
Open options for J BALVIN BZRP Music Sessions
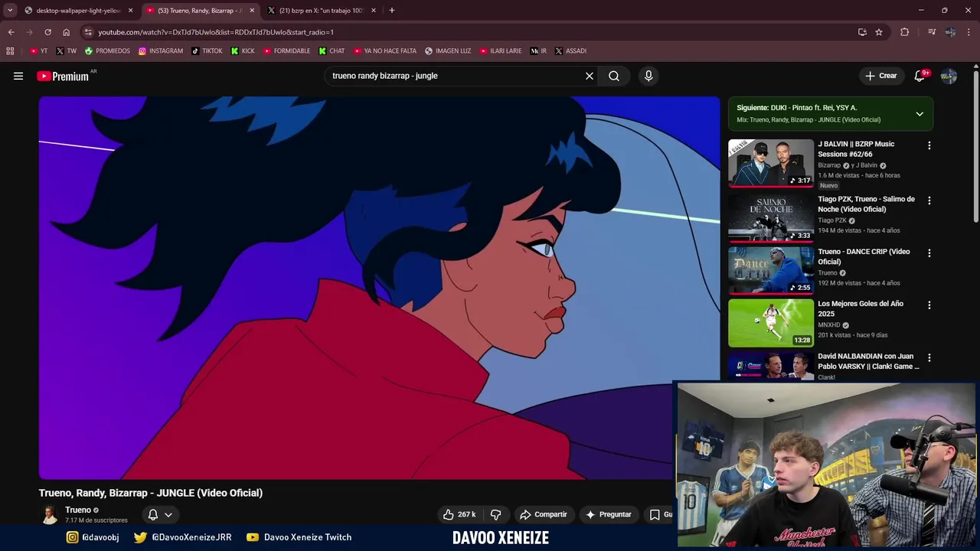point(929,145)
